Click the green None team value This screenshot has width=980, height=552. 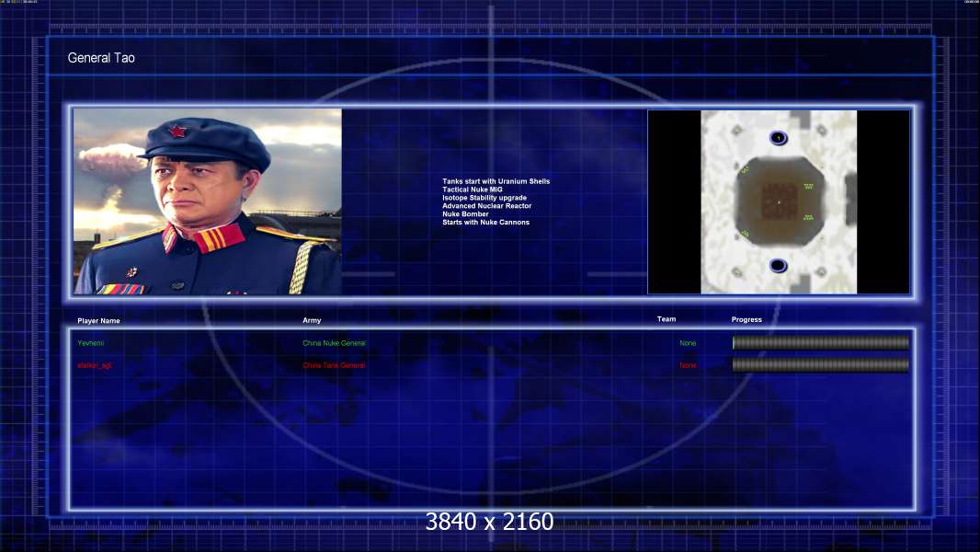click(688, 343)
